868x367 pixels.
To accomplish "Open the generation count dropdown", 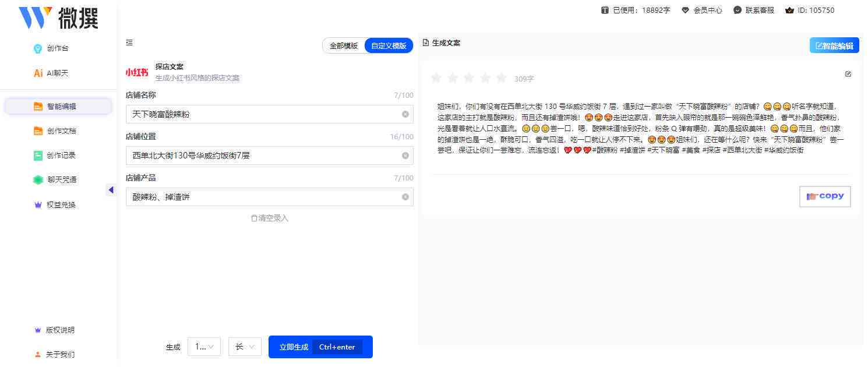I will [204, 347].
